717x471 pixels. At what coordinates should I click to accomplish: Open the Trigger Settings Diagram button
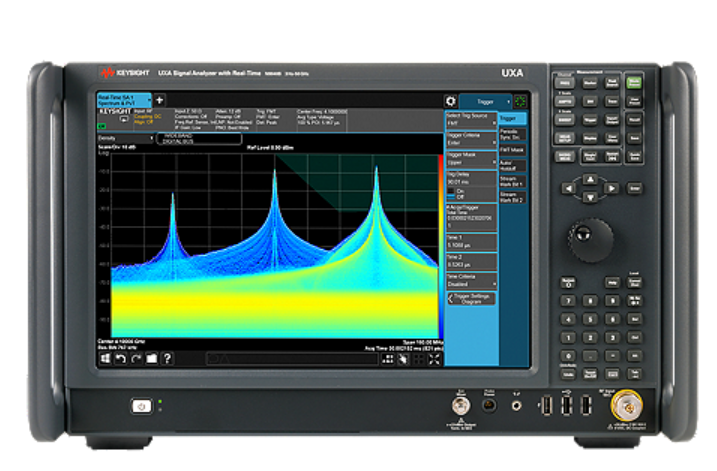(x=471, y=299)
